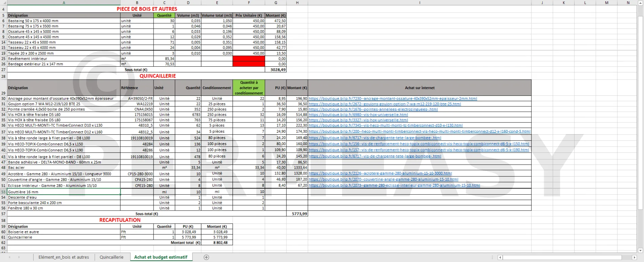Click the vertical scrollbar down arrow

pyautogui.click(x=640, y=250)
